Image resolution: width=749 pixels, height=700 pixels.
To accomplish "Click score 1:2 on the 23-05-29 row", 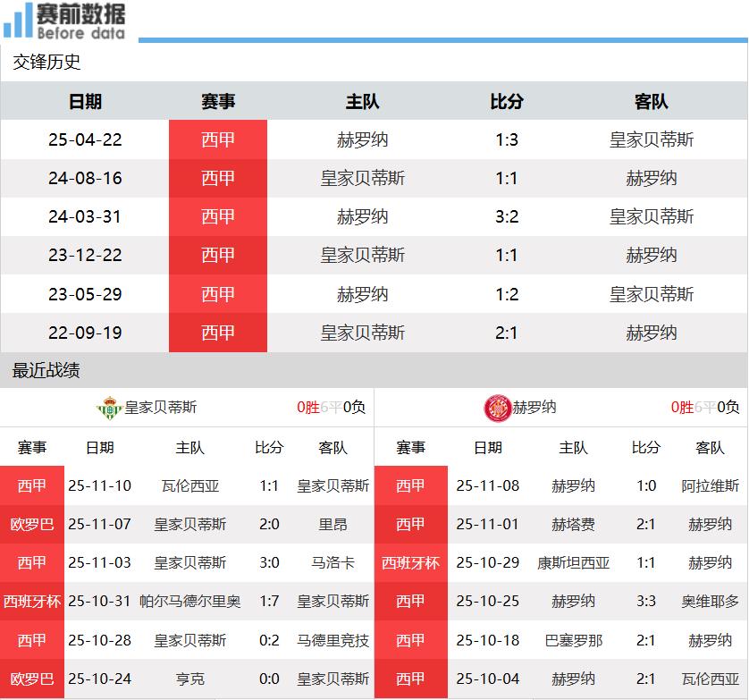I will (x=507, y=294).
